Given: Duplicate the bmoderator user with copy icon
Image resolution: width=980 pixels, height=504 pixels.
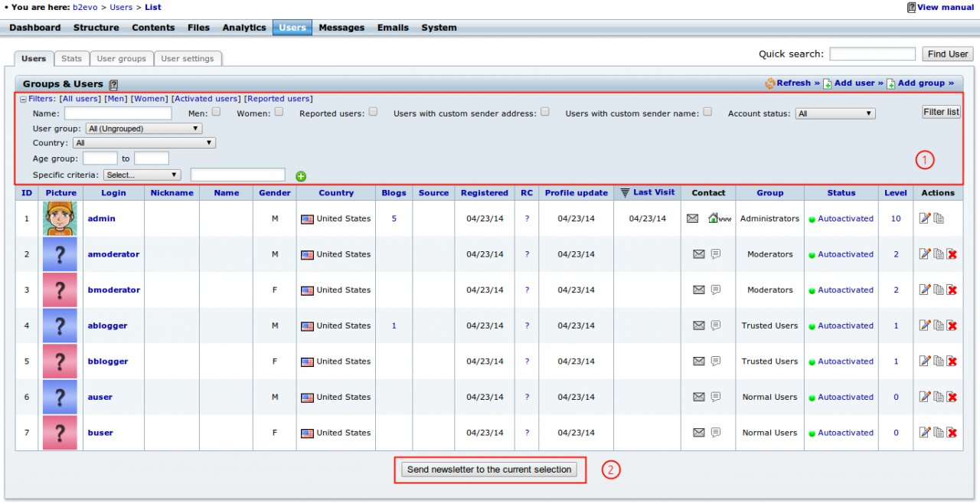Looking at the screenshot, I should [939, 290].
